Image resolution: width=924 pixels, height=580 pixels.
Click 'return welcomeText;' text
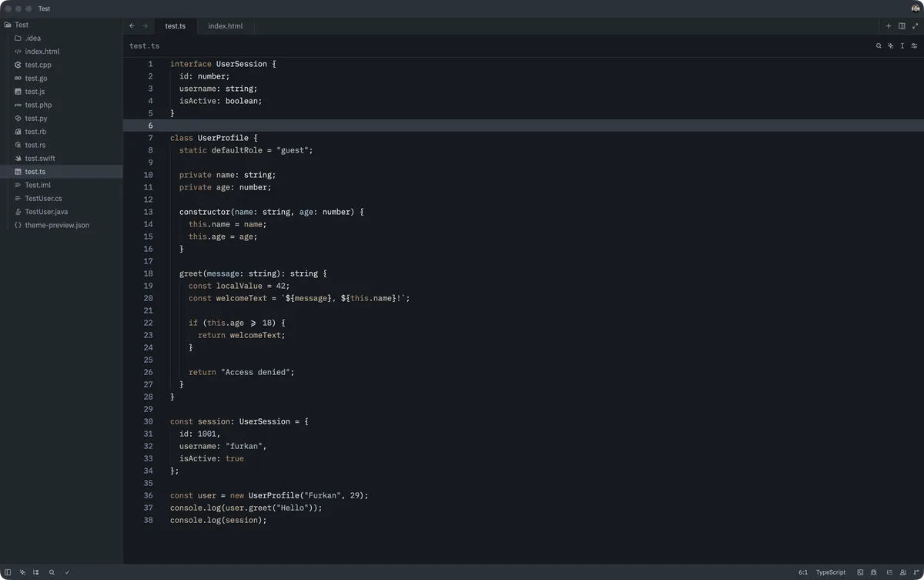(x=242, y=335)
